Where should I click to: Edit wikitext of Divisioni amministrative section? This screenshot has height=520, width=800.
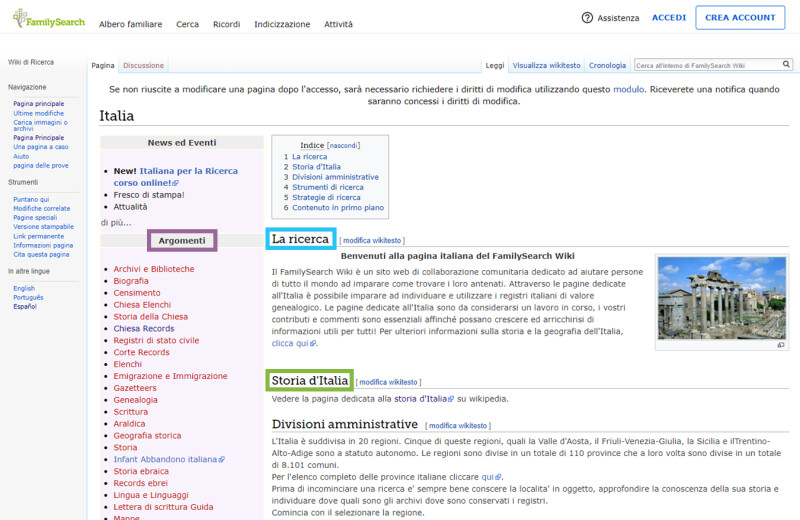pyautogui.click(x=458, y=426)
